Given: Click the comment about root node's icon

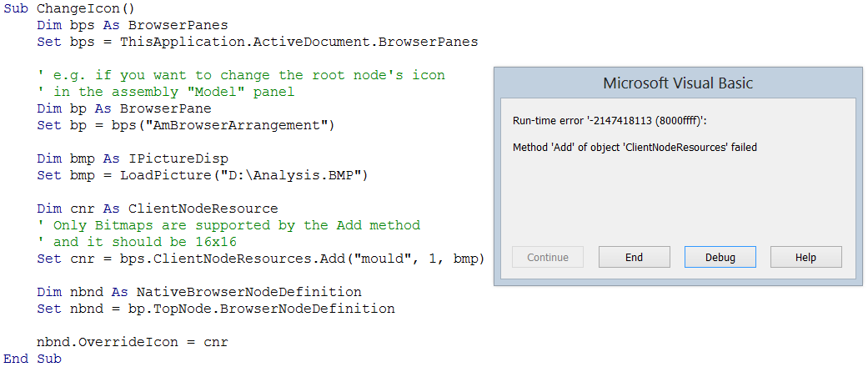Looking at the screenshot, I should (x=241, y=75).
